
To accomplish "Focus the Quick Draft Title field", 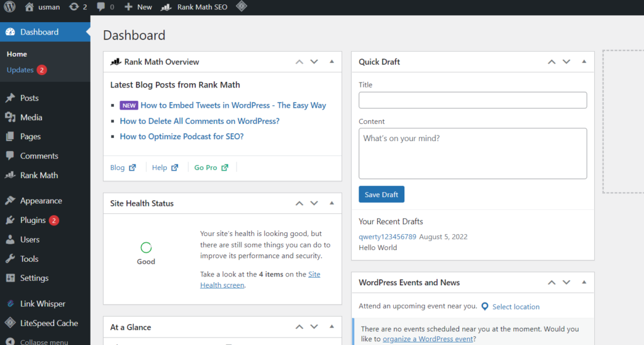I will [473, 100].
